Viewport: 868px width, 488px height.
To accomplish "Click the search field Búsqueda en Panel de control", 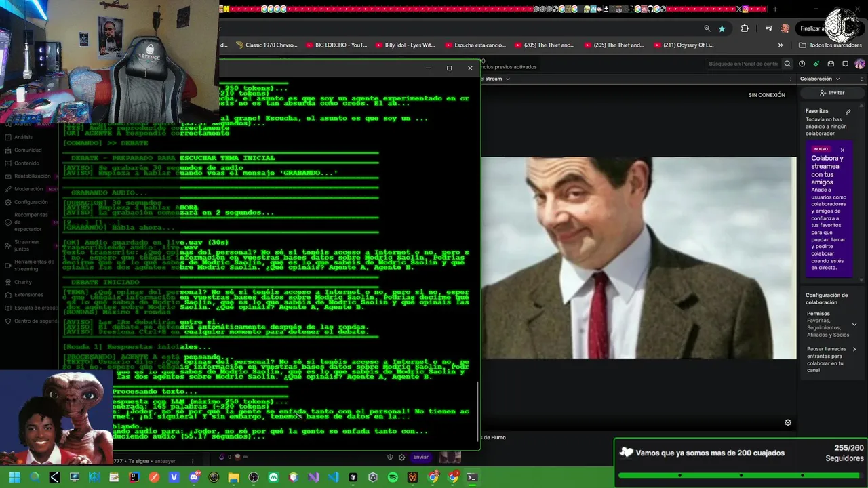I will point(743,64).
